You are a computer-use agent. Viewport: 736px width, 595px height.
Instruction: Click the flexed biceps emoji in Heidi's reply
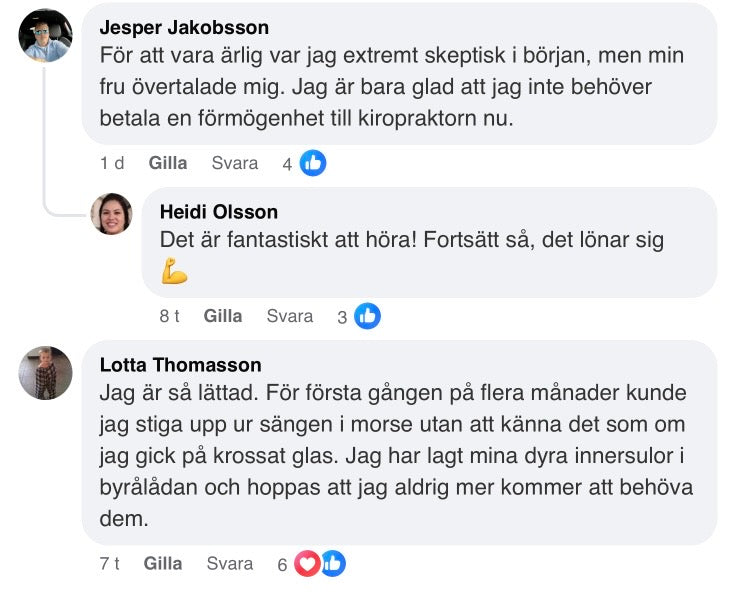[175, 270]
